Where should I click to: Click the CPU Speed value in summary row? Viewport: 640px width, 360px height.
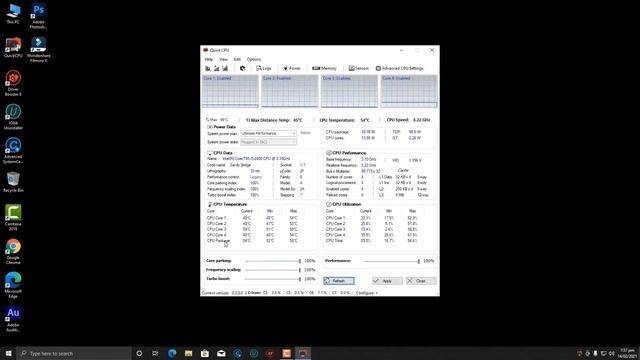422,120
